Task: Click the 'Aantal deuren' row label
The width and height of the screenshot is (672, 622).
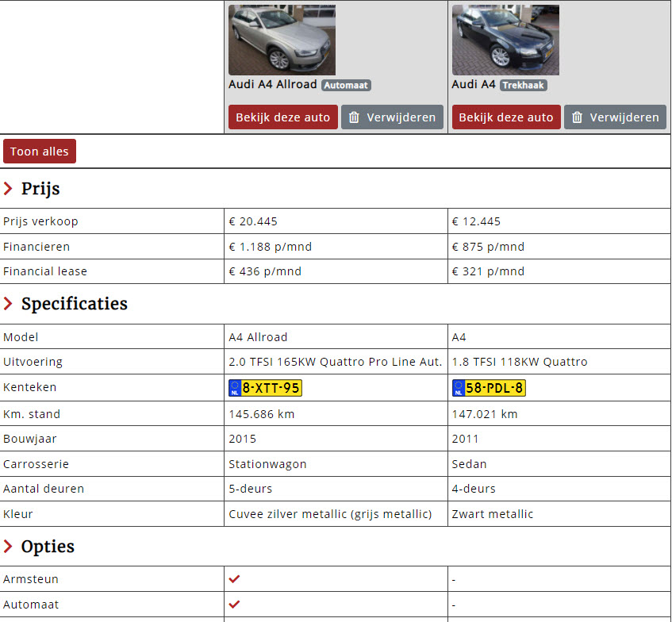Action: coord(44,489)
